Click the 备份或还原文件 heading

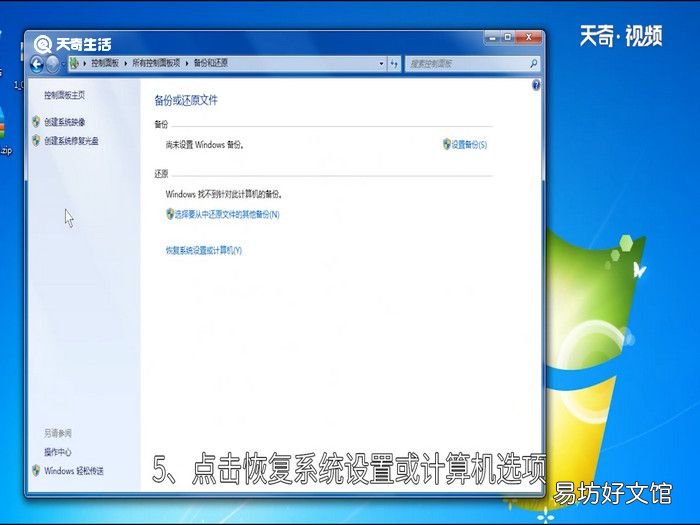pyautogui.click(x=186, y=100)
